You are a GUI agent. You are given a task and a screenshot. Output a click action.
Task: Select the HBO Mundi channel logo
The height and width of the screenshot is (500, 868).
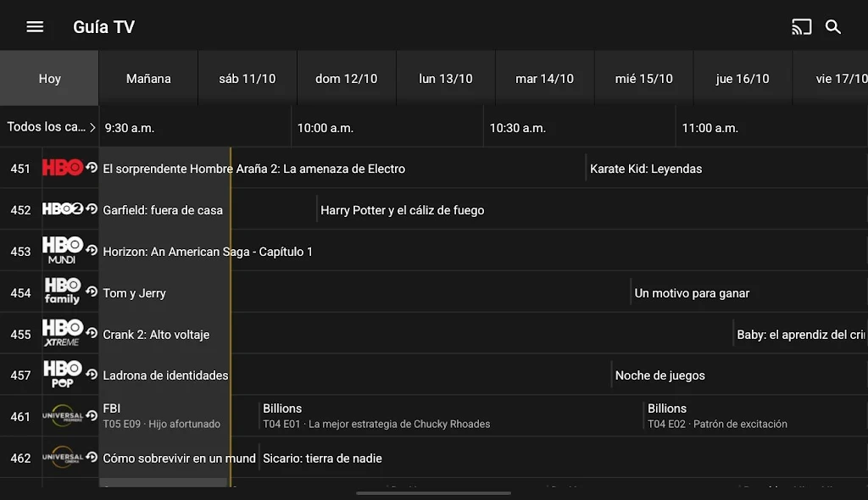click(63, 251)
